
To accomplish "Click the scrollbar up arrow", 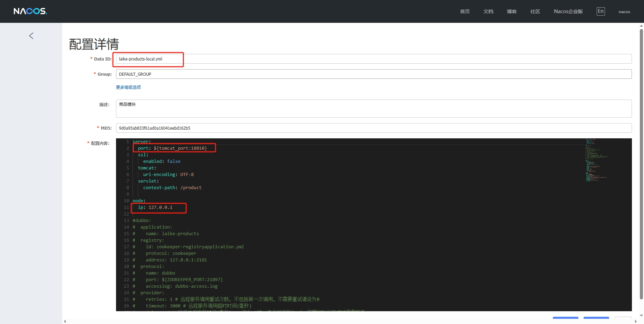I will 641,26.
